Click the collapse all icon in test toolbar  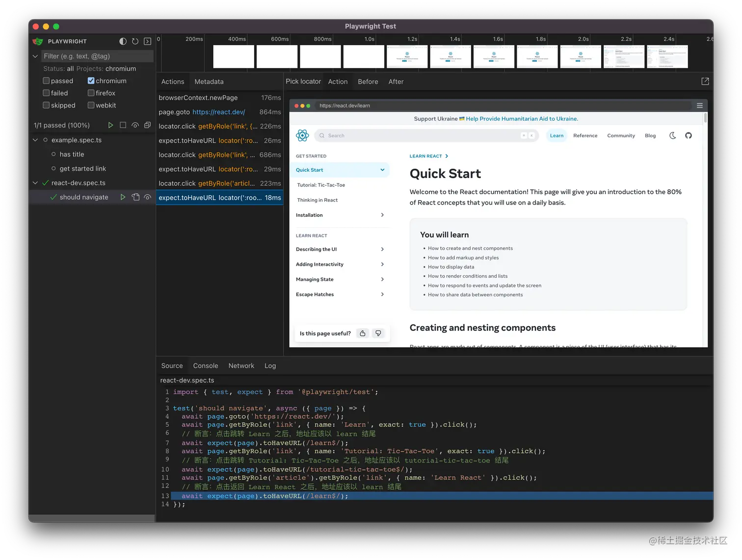point(147,125)
